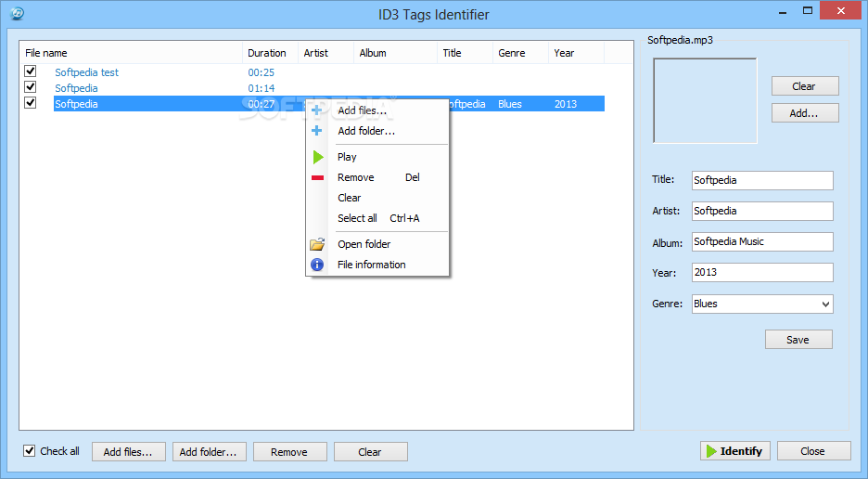Sort by the Genre column header
Image resolution: width=868 pixels, height=479 pixels.
pyautogui.click(x=520, y=53)
